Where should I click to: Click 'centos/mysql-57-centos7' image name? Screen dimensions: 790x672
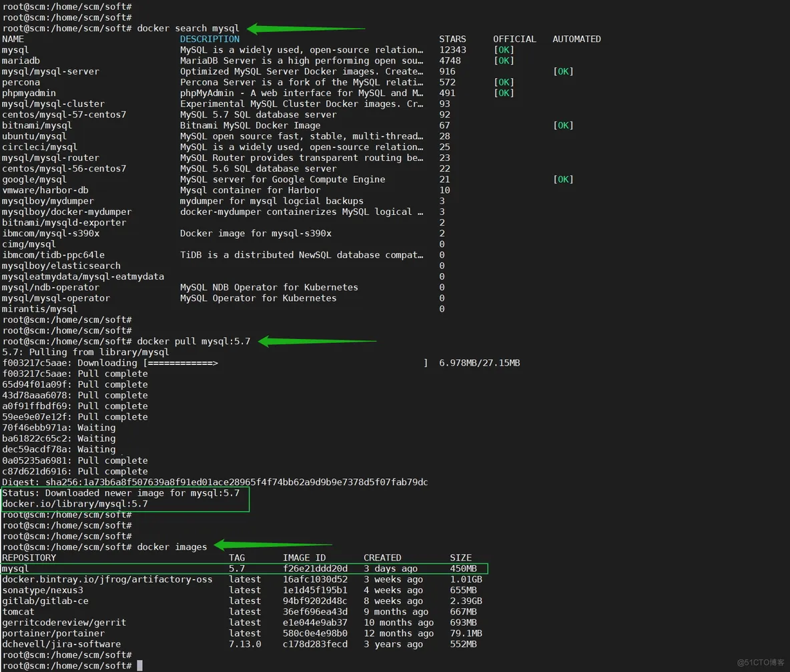coord(64,115)
